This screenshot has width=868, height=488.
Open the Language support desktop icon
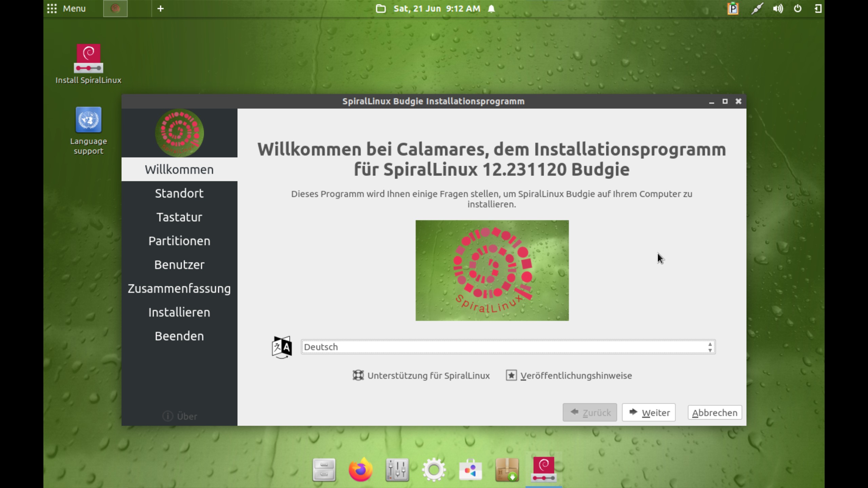88,131
